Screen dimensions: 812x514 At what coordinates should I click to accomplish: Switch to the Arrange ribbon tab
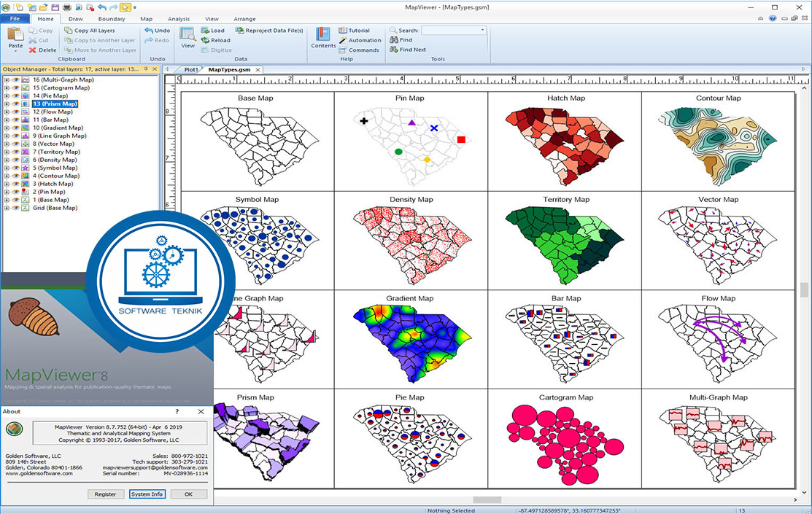(x=244, y=19)
